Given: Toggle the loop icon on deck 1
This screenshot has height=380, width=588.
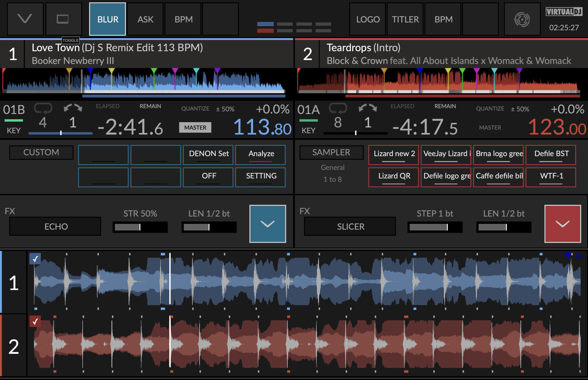Looking at the screenshot, I should (43, 108).
